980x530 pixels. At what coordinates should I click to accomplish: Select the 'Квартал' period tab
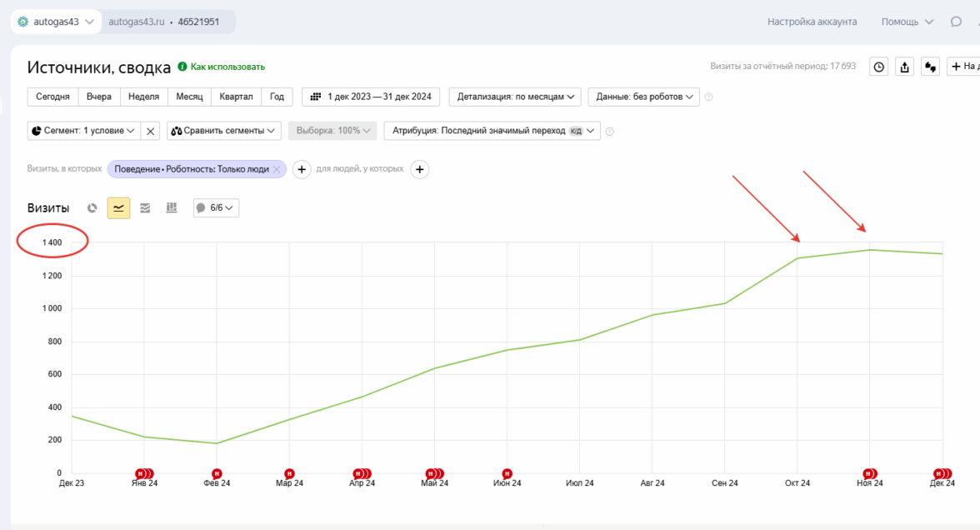(236, 97)
